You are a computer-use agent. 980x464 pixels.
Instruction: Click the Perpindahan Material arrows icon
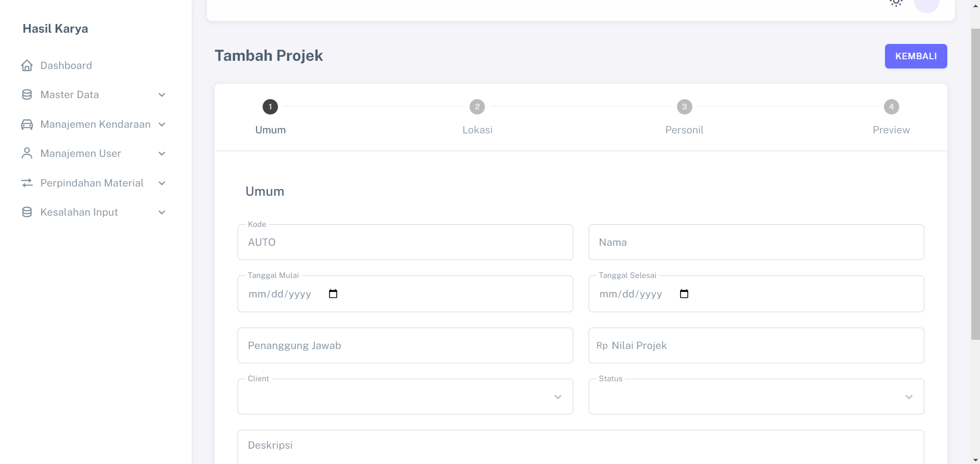coord(27,183)
